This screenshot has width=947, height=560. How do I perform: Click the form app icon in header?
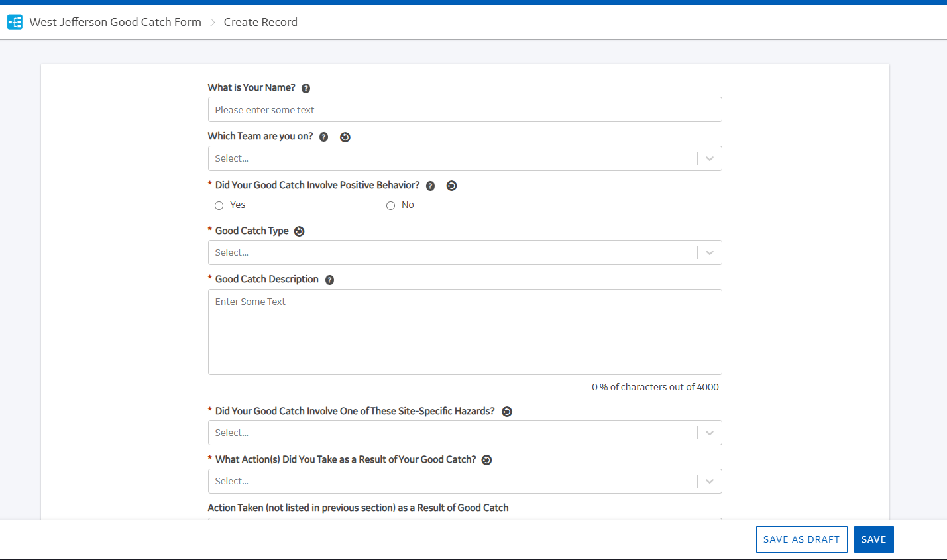[15, 22]
